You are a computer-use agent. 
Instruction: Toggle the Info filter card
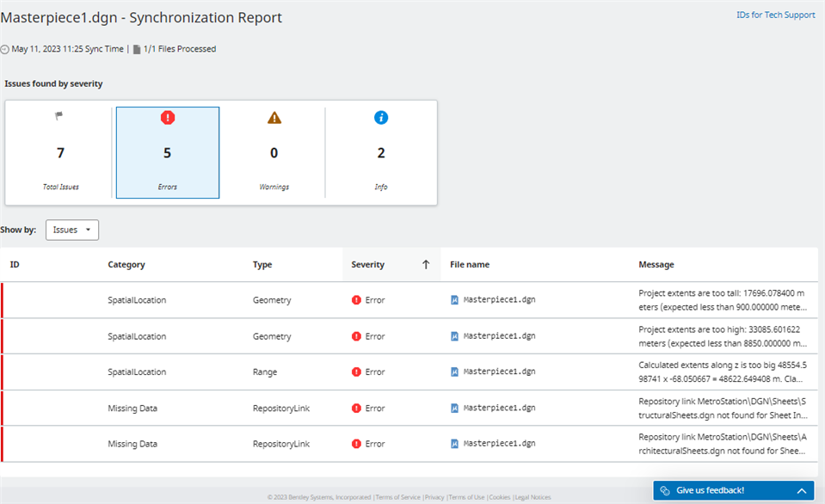[x=380, y=152]
